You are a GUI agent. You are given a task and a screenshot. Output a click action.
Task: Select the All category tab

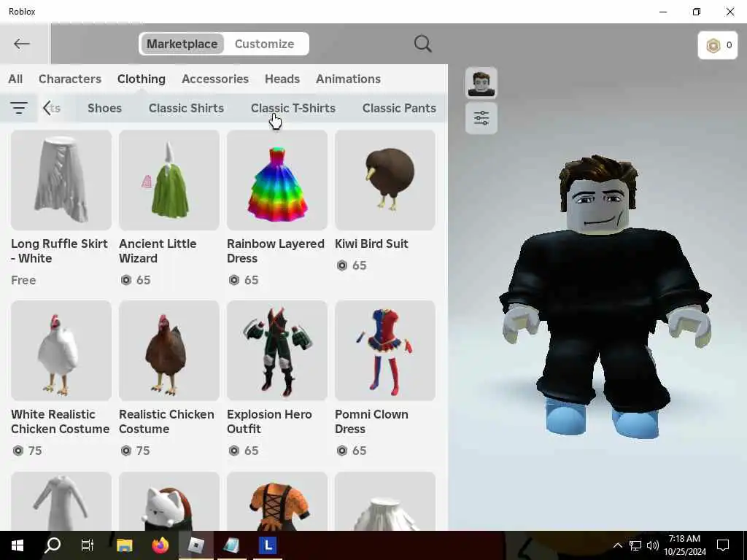pos(15,79)
